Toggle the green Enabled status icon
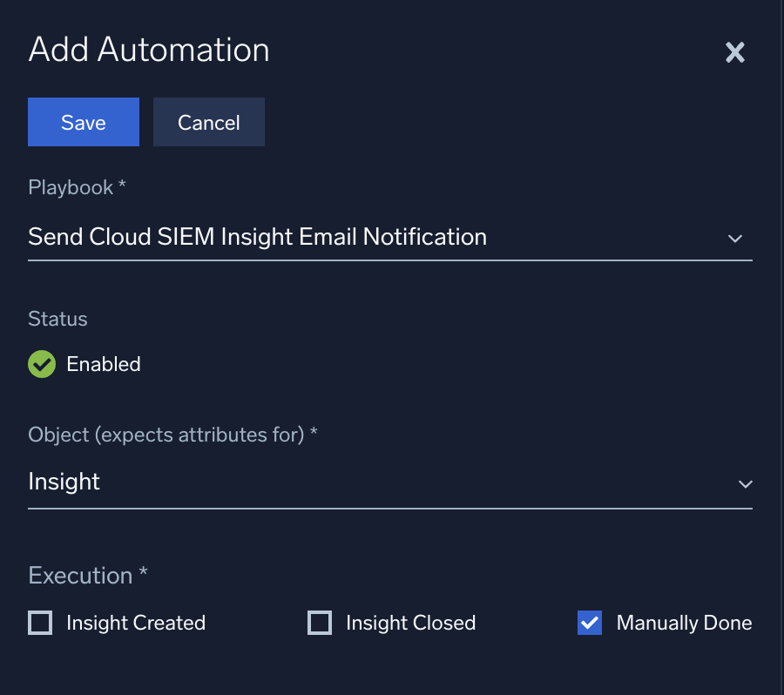Image resolution: width=784 pixels, height=695 pixels. 41,364
